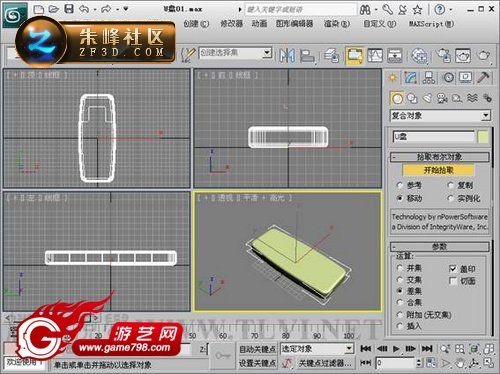Screen dimensions: 500x374
Task: Click the Undo arrow icon
Action: [x=84, y=9]
